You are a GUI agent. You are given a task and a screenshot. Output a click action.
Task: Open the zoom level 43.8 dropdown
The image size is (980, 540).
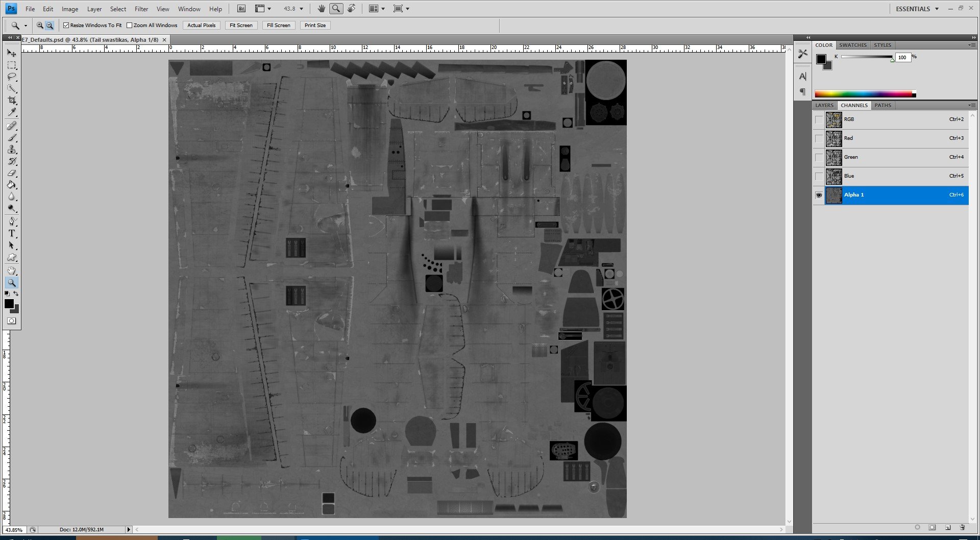(301, 9)
